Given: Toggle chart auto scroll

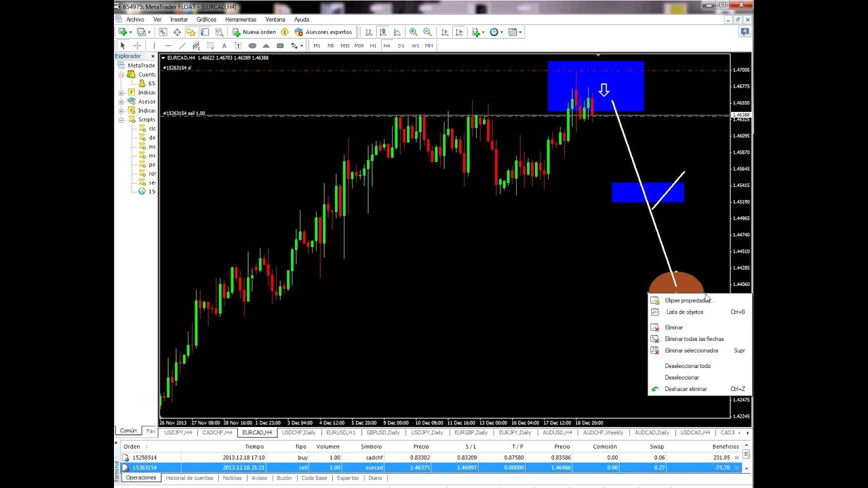Looking at the screenshot, I should (x=445, y=32).
